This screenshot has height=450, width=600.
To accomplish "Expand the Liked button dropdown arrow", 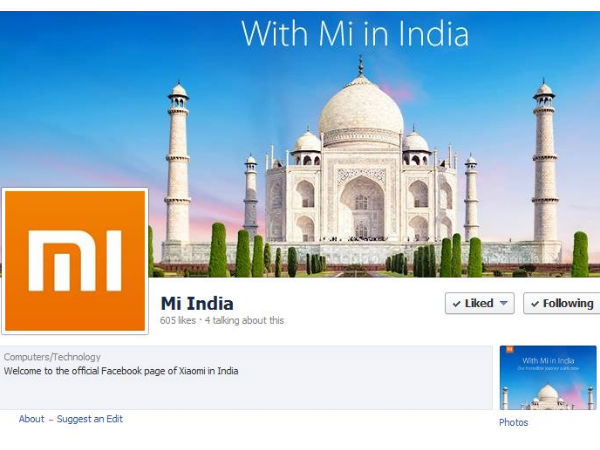I will coord(504,303).
